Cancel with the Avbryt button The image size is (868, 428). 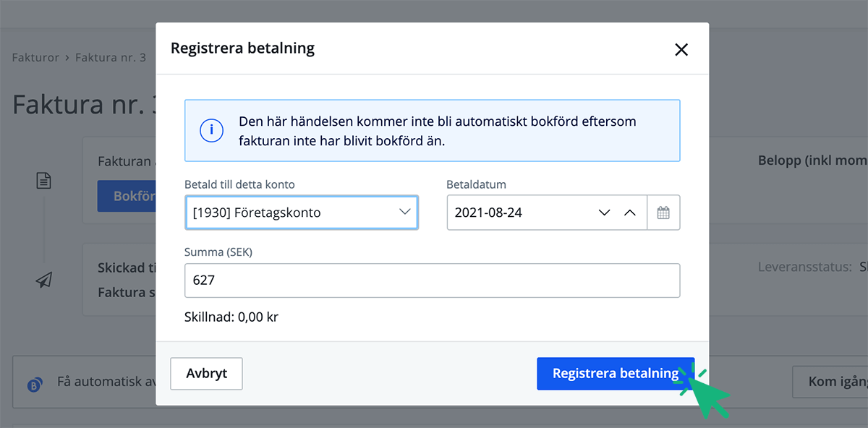[205, 374]
